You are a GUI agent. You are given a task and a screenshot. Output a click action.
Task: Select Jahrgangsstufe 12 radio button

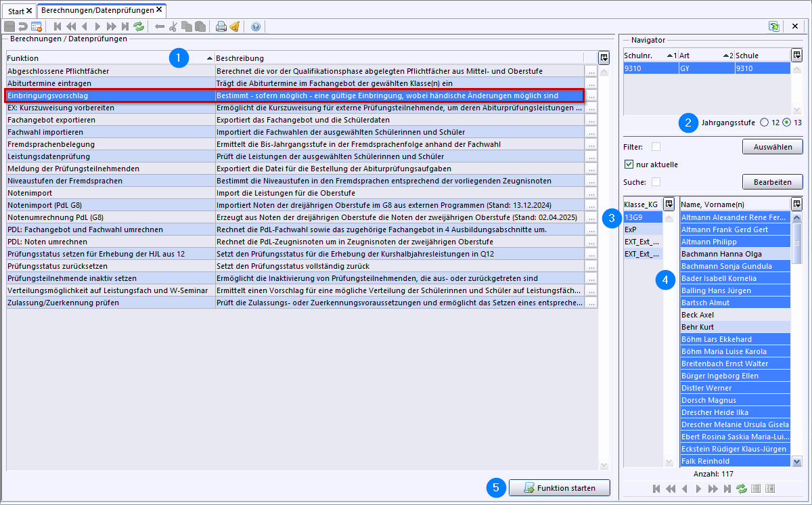(765, 123)
